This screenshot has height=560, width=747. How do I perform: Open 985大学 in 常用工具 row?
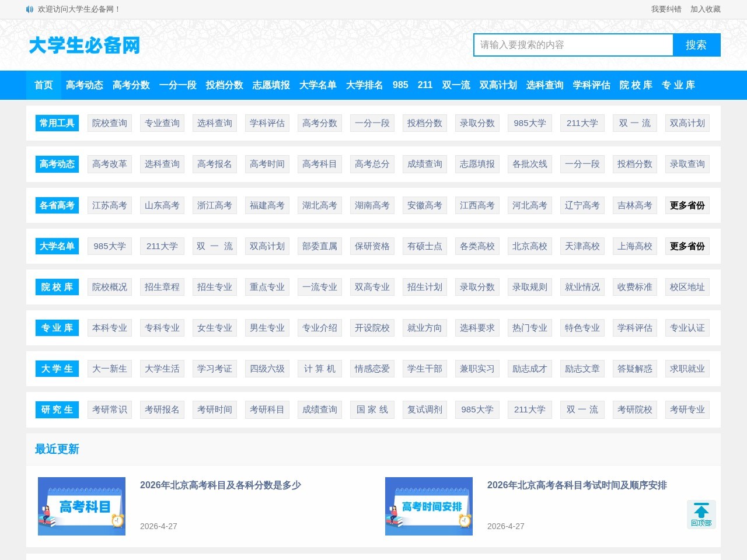tap(530, 123)
